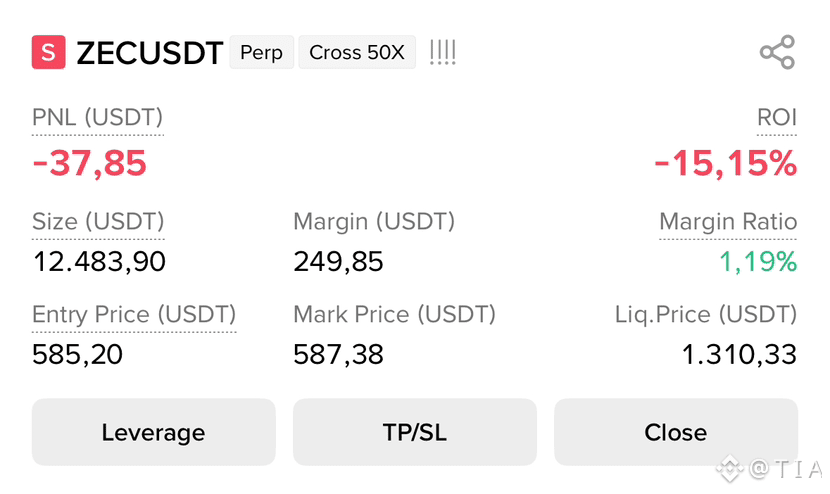Tap the Entry Price (USDT) label
Screen dimensions: 830x494
coord(134,314)
